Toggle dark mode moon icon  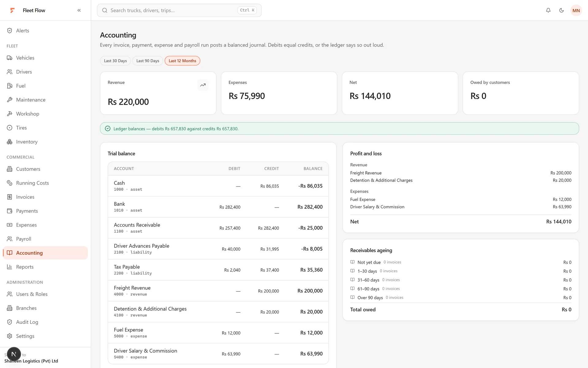pos(561,10)
